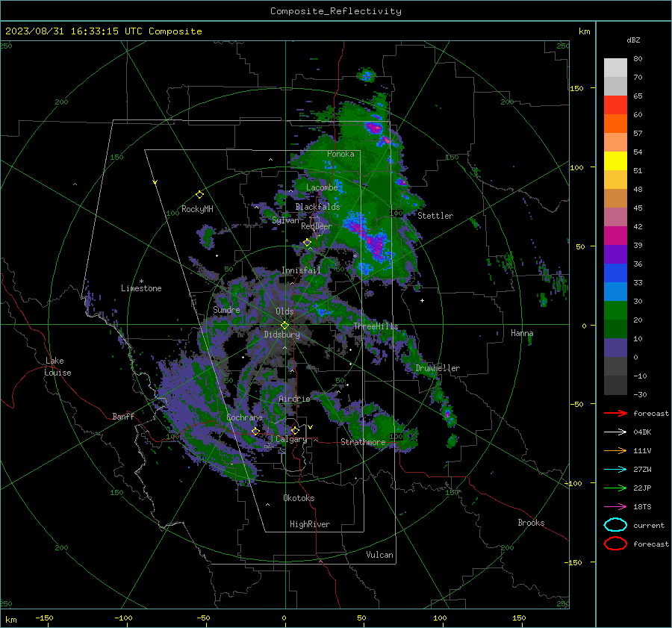Click the asterisk marker above Limestone

(x=141, y=282)
